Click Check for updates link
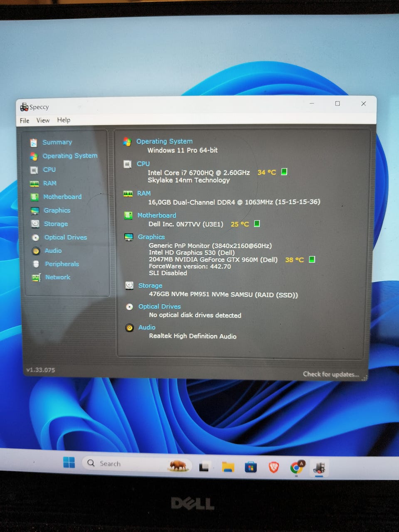The height and width of the screenshot is (532, 399). (331, 374)
